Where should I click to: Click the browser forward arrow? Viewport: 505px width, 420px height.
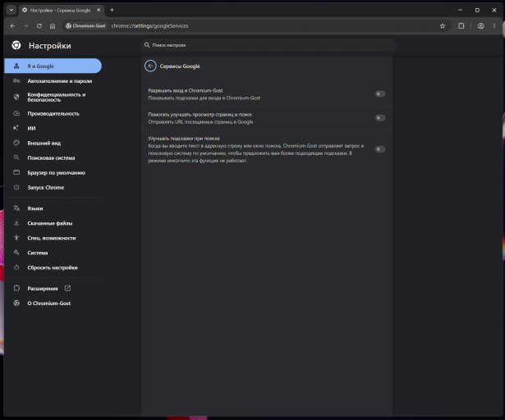coord(25,25)
